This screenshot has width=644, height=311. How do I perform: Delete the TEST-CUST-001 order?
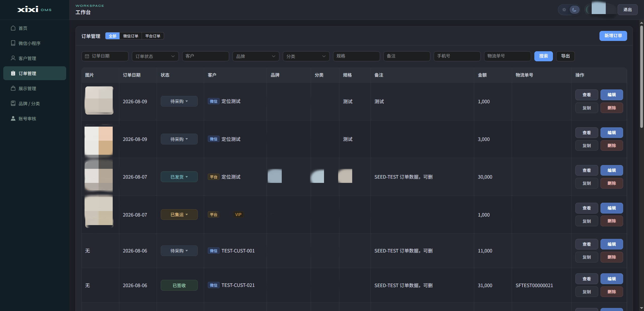tap(612, 257)
